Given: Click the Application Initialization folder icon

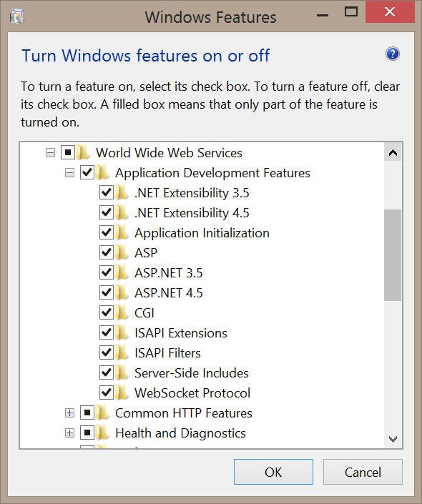Looking at the screenshot, I should click(122, 232).
